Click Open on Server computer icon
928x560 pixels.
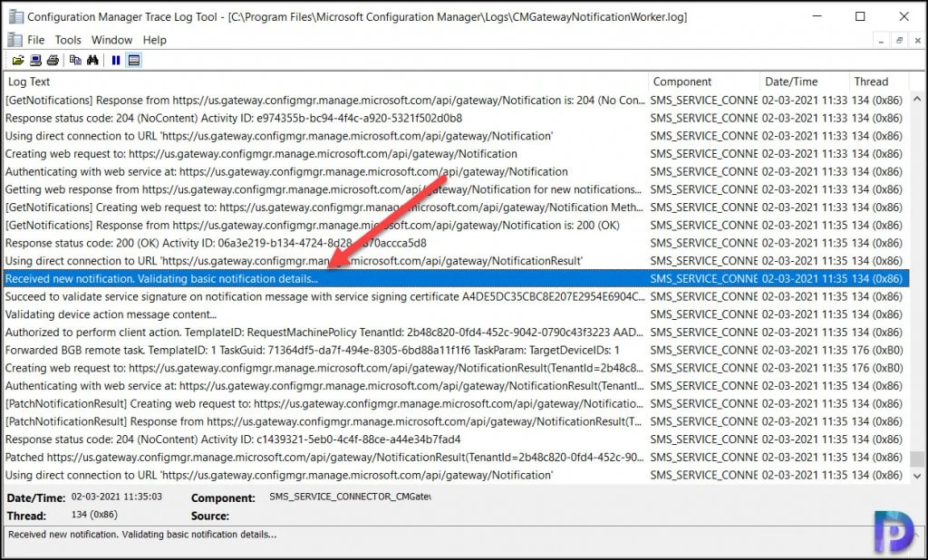35,60
